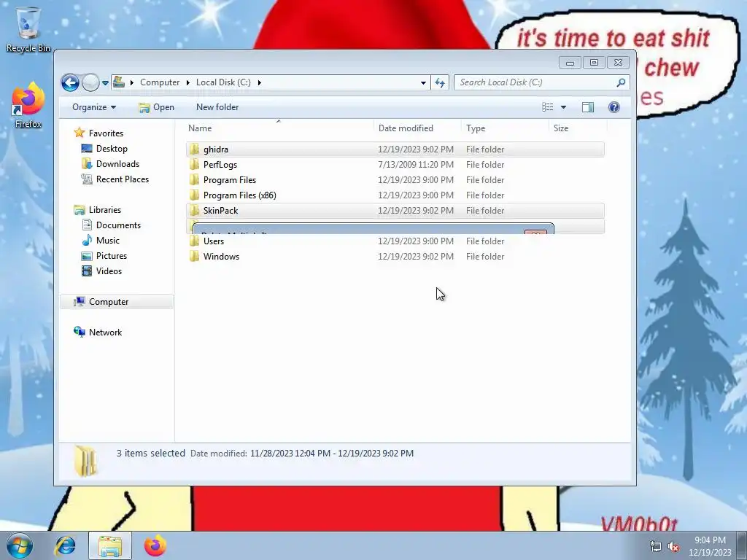
Task: Click the network tray icon
Action: (656, 547)
